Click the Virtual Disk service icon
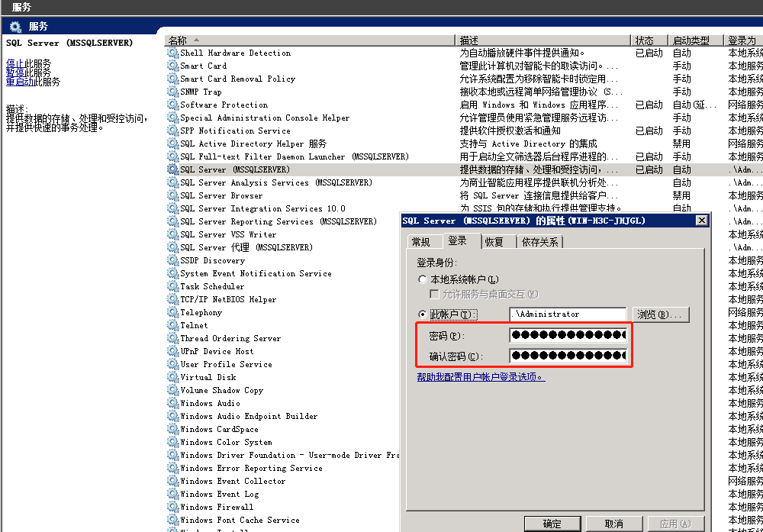This screenshot has width=763, height=532. 172,377
